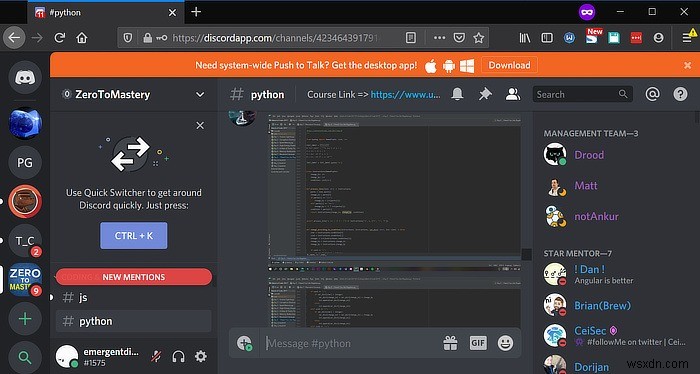Jump to NEW MENTIONS pill

[x=134, y=277]
